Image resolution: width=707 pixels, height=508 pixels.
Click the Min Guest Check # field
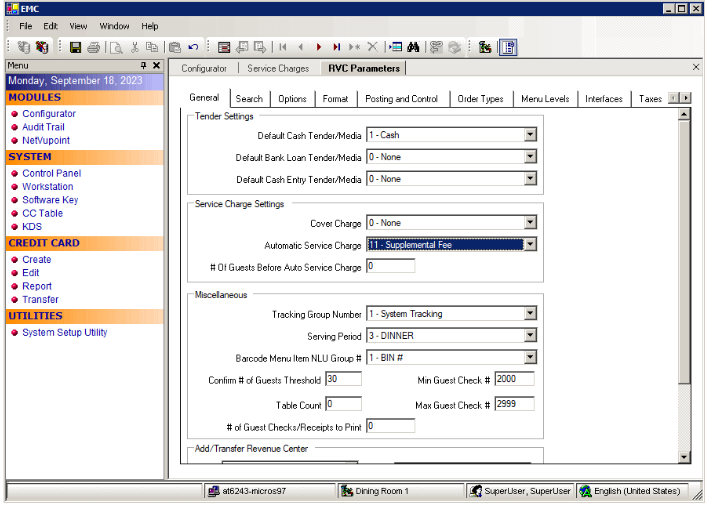tap(514, 380)
